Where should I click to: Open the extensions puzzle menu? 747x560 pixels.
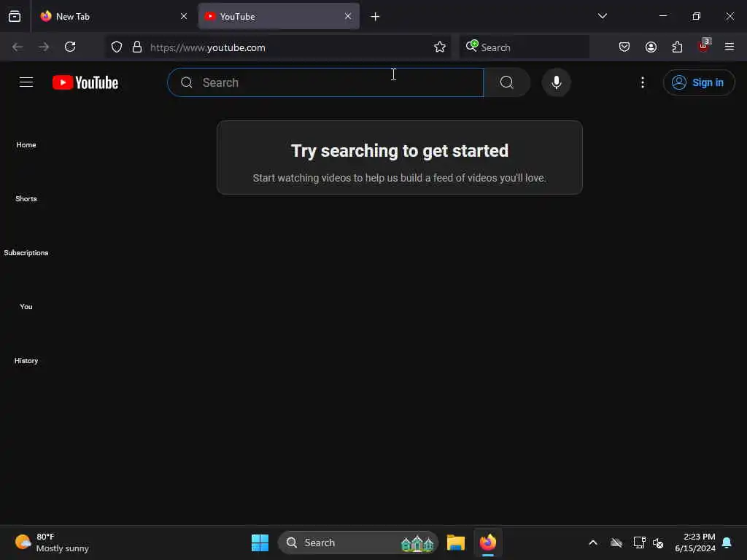[677, 47]
